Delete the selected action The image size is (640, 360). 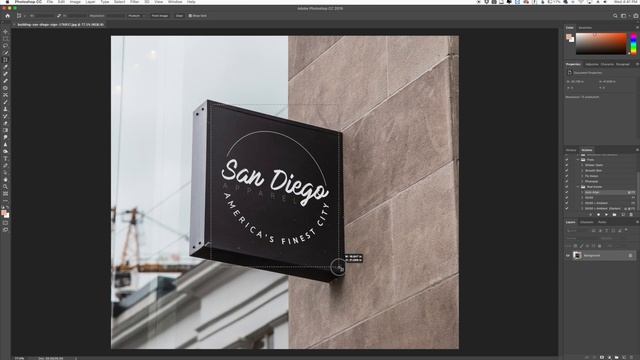click(631, 215)
